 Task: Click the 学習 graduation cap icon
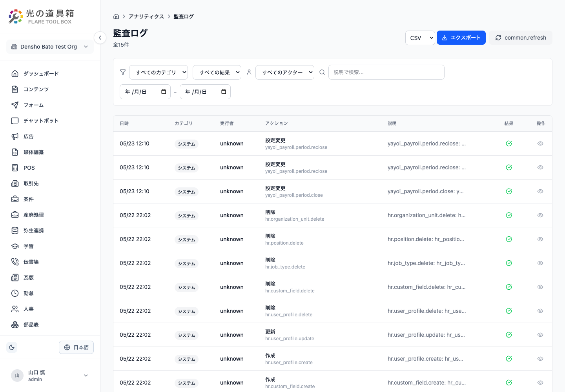click(x=15, y=246)
